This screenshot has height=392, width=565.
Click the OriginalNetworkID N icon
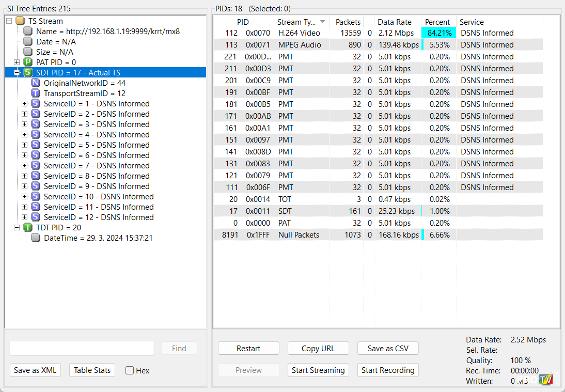[x=36, y=83]
